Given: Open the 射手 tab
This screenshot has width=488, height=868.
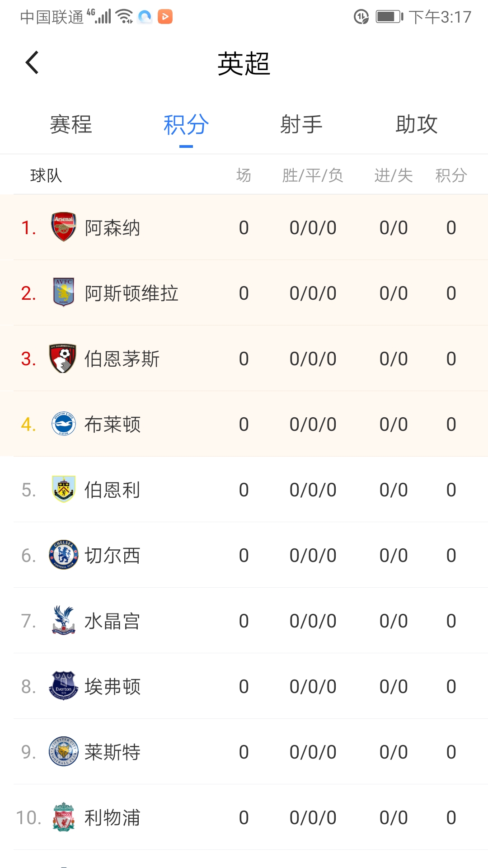Looking at the screenshot, I should [x=301, y=125].
